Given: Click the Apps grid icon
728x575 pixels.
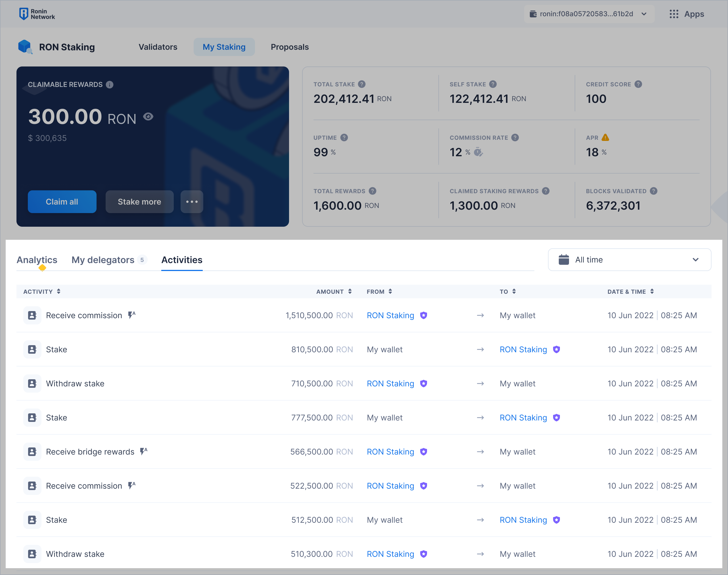Looking at the screenshot, I should click(673, 14).
